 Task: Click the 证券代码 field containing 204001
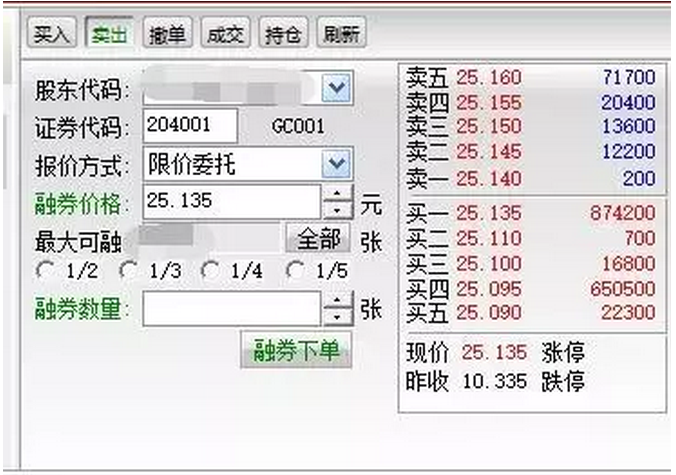click(190, 126)
